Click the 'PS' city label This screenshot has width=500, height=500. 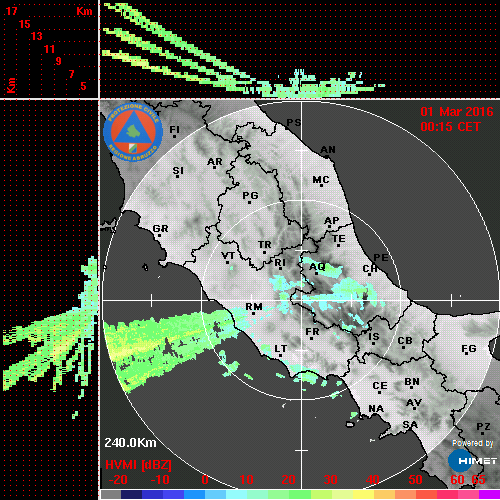(294, 123)
